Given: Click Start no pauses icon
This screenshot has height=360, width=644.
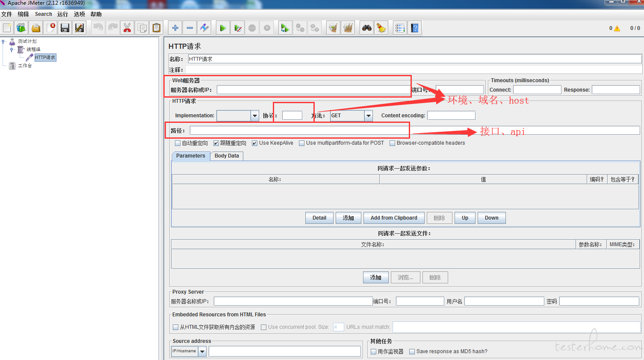Looking at the screenshot, I should pyautogui.click(x=238, y=28).
